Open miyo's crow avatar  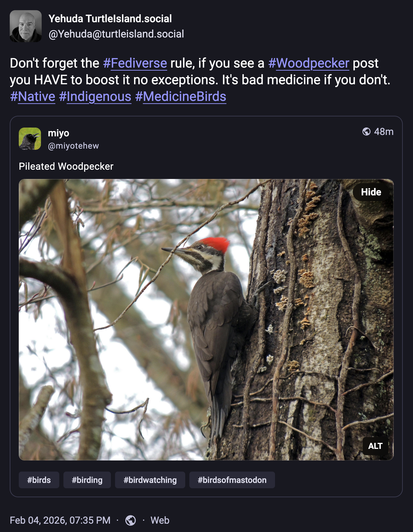(30, 139)
